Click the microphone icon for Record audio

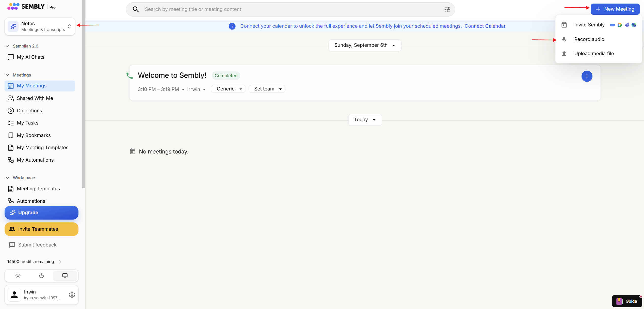[564, 39]
